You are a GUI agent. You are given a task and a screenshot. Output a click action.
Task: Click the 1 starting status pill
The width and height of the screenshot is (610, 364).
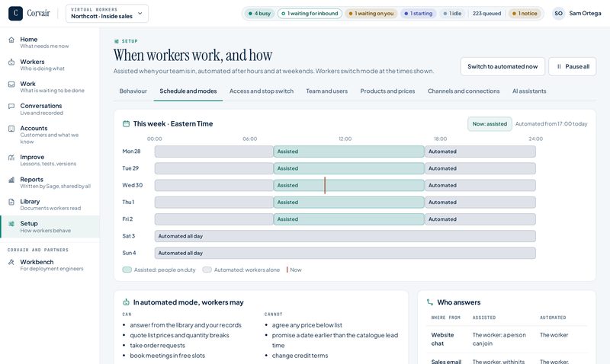click(x=418, y=13)
